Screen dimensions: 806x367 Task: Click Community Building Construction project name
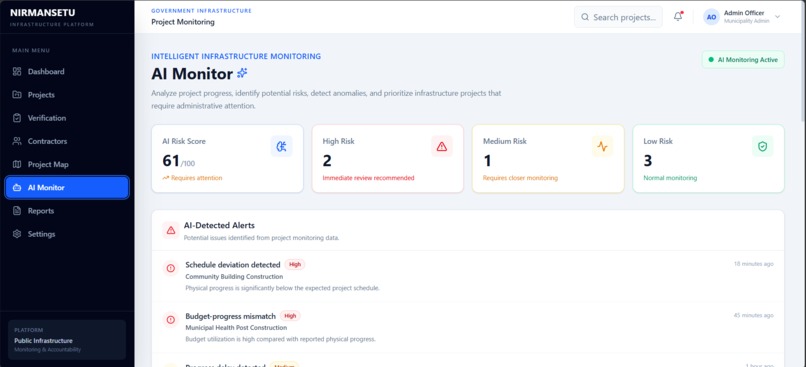point(234,277)
